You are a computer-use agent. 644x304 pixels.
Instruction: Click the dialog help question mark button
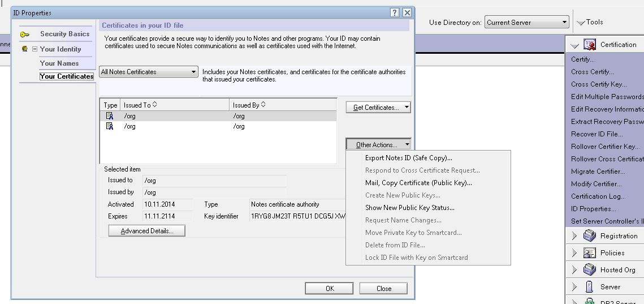pyautogui.click(x=395, y=12)
